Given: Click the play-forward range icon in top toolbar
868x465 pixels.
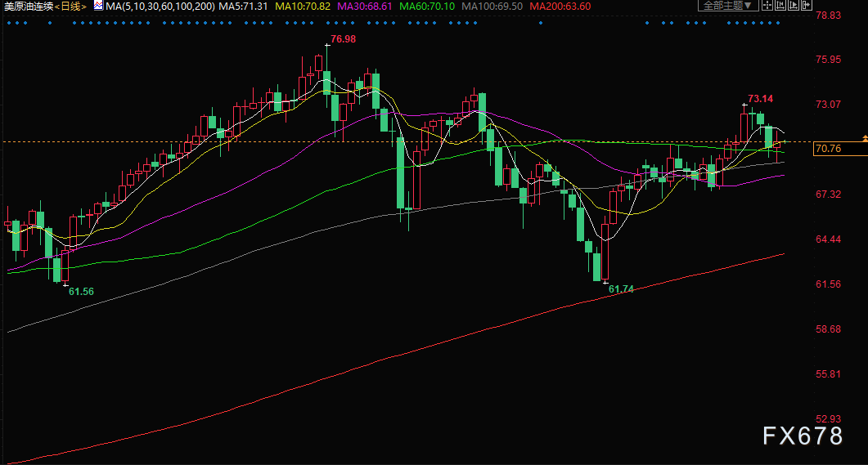Looking at the screenshot, I should [x=794, y=5].
